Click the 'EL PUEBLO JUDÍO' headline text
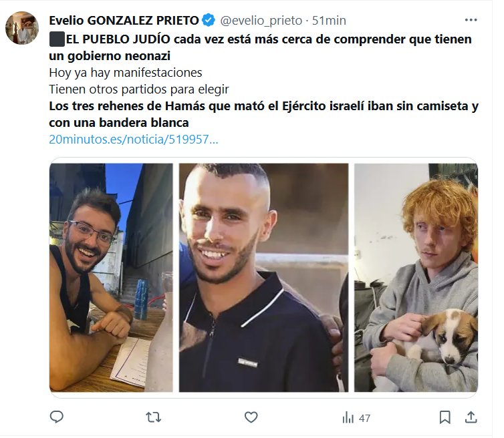 pos(118,39)
